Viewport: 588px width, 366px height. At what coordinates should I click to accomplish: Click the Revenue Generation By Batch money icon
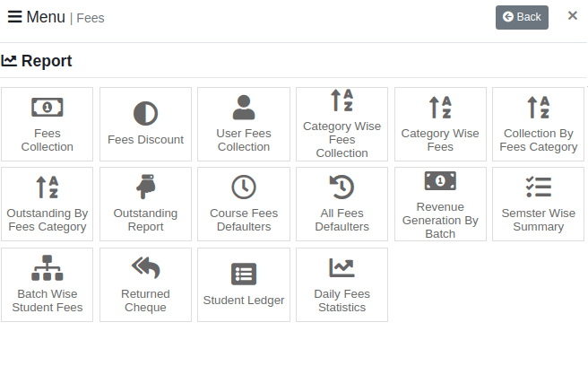tap(440, 181)
